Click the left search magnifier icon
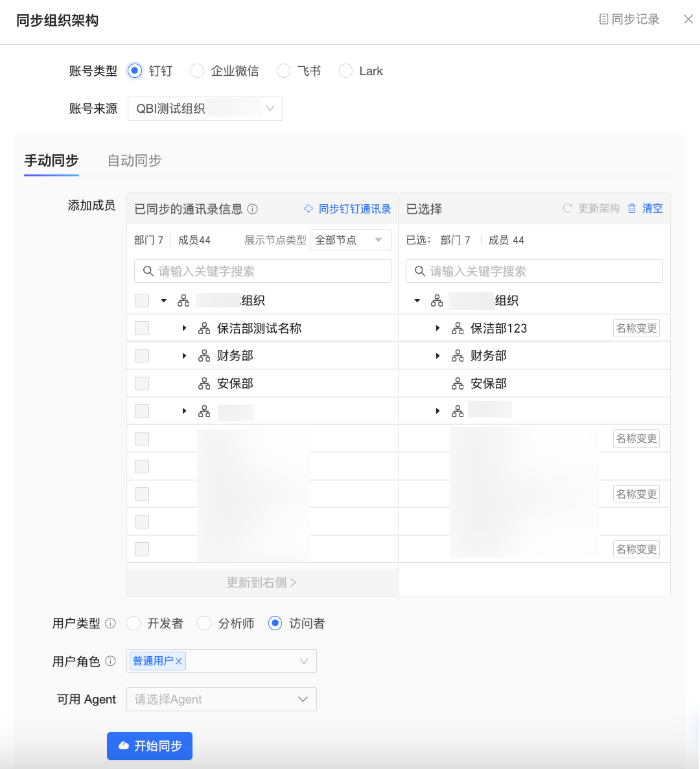This screenshot has height=769, width=700. pyautogui.click(x=148, y=271)
